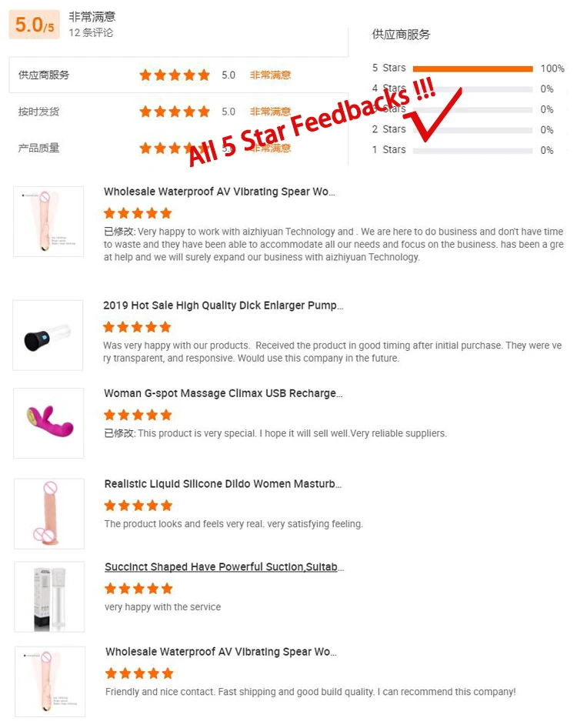Screen dimensions: 577x728
Task: Click star rating of 供应商服务 row
Action: (x=175, y=75)
